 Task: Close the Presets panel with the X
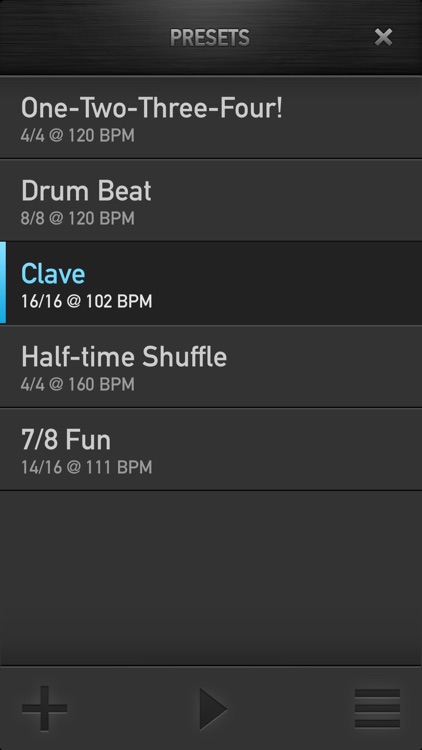coord(383,37)
